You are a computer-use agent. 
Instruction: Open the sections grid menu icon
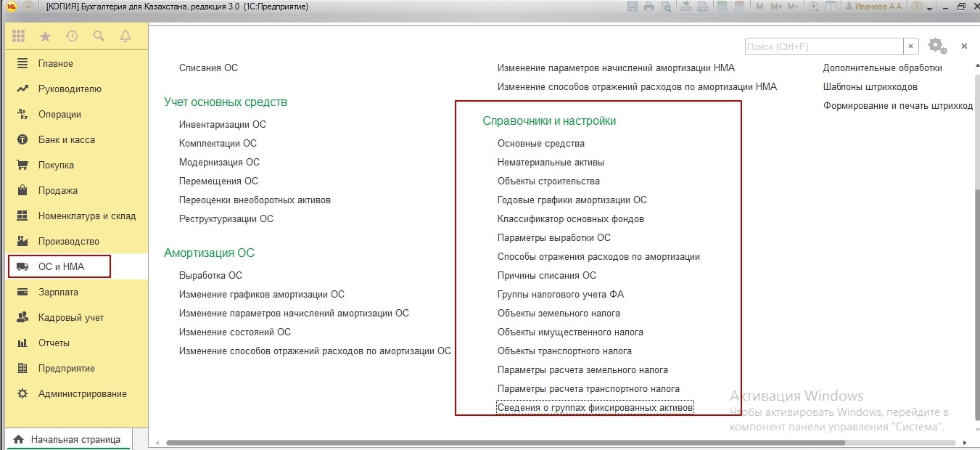click(19, 36)
